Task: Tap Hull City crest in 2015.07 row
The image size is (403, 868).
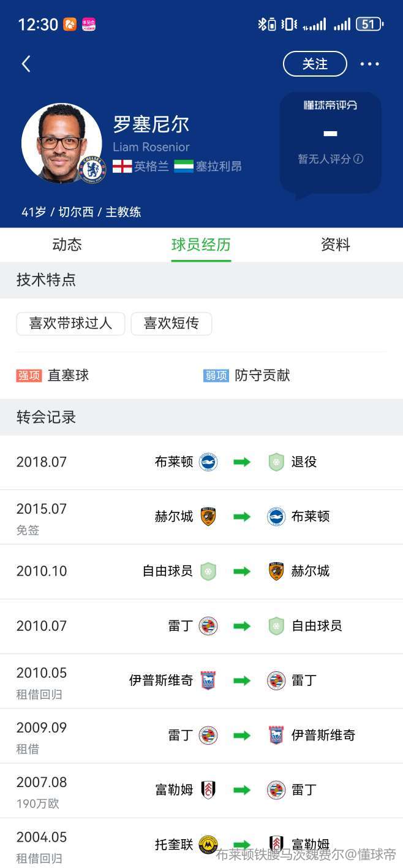Action: coord(208,517)
